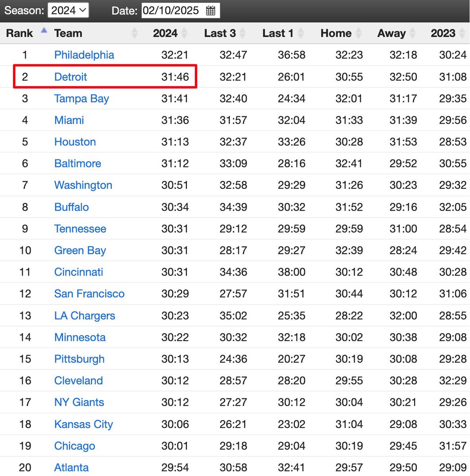Sort by the Home column arrows

(358, 33)
